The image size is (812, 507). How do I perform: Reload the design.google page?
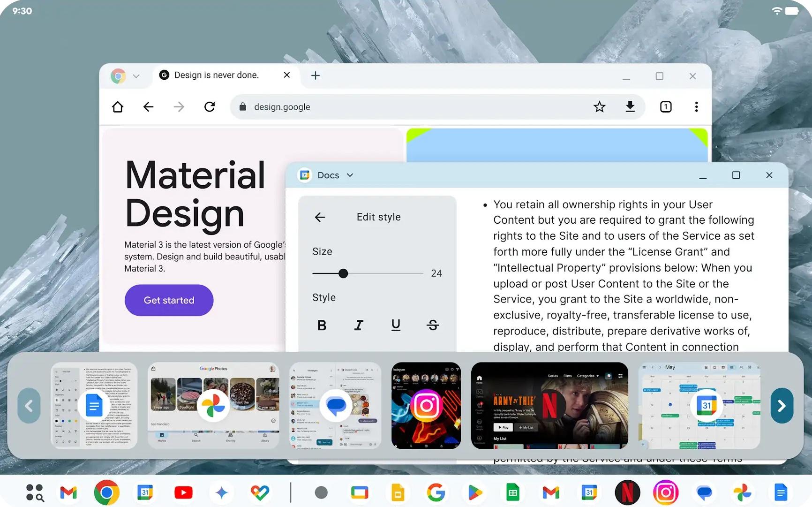tap(210, 107)
